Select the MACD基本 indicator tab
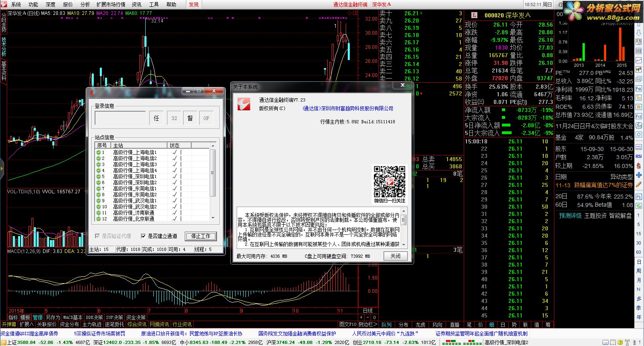Screen dimensions: 644x346 coord(72,317)
